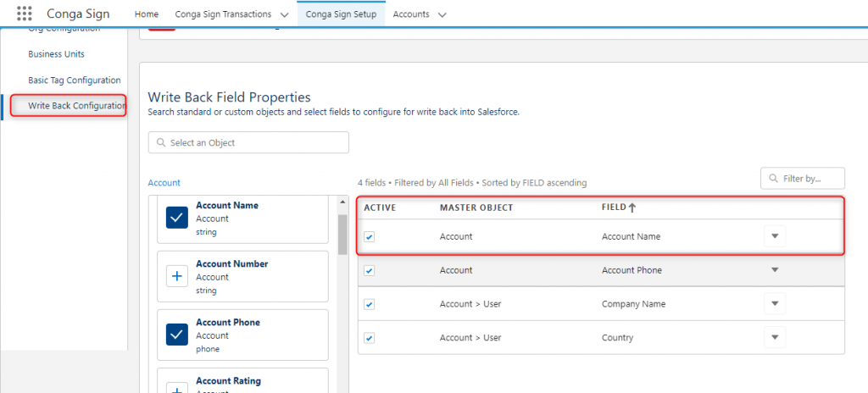Click the field list scrollbar thumb
Image resolution: width=868 pixels, height=393 pixels.
pyautogui.click(x=342, y=235)
